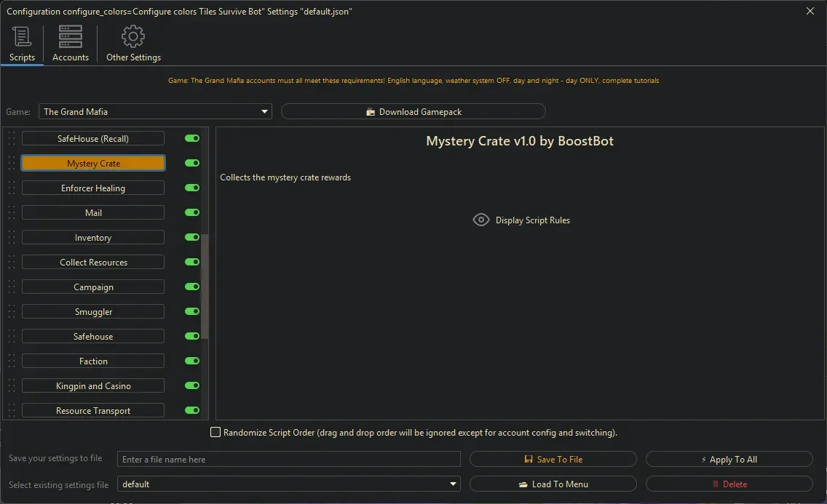The image size is (827, 504).
Task: Open the Faction script settings
Action: tap(93, 361)
